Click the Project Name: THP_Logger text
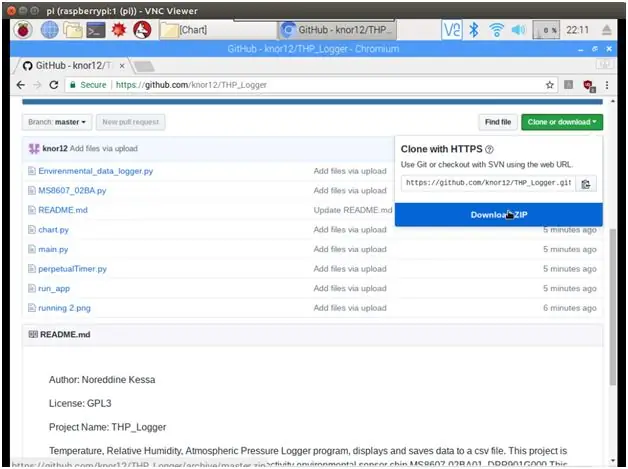The image size is (628, 469). [x=107, y=427]
